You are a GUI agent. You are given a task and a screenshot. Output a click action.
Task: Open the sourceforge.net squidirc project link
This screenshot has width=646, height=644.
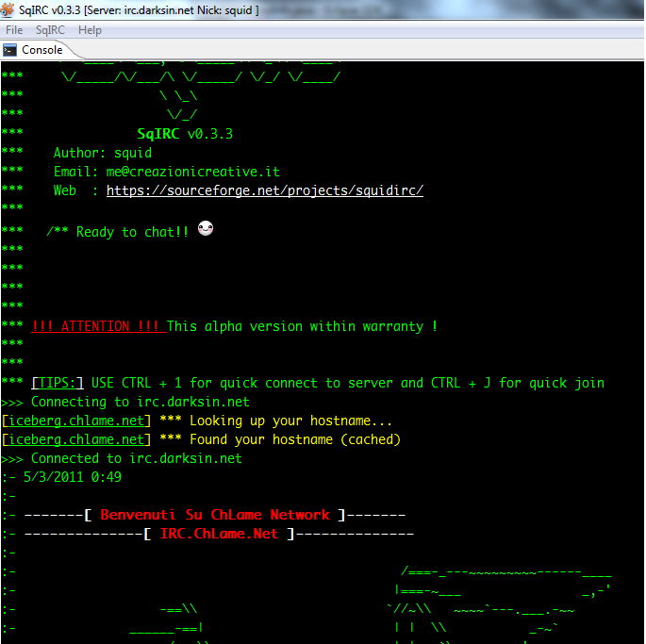[264, 190]
